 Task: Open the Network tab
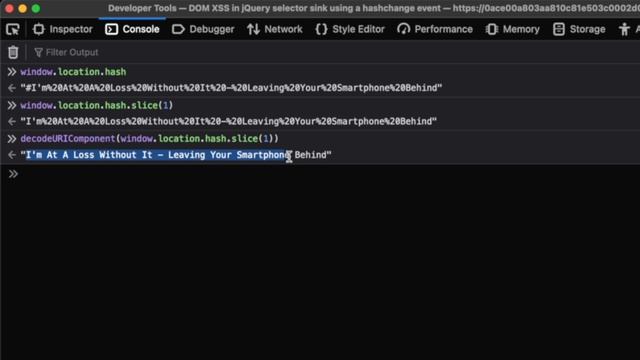pyautogui.click(x=274, y=29)
